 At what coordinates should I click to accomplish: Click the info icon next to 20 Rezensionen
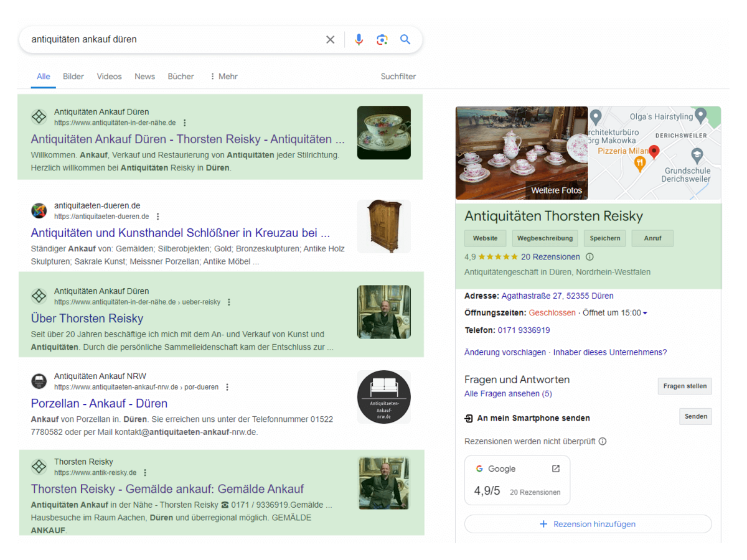point(590,257)
